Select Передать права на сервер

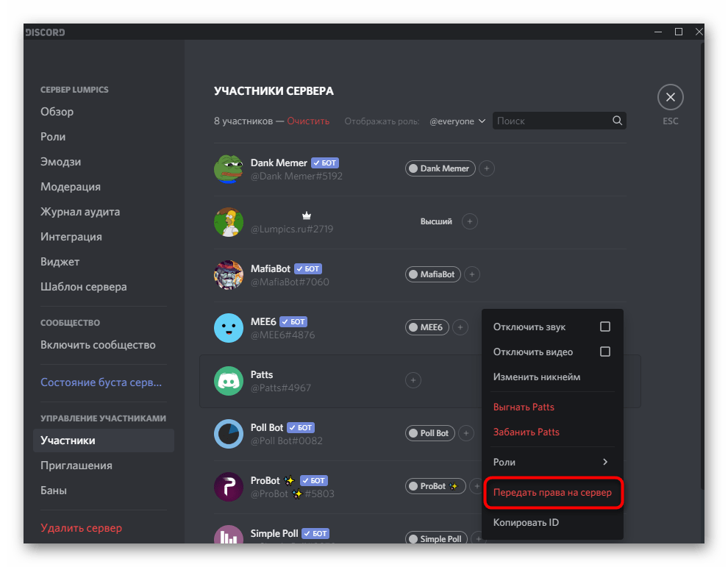pos(552,493)
